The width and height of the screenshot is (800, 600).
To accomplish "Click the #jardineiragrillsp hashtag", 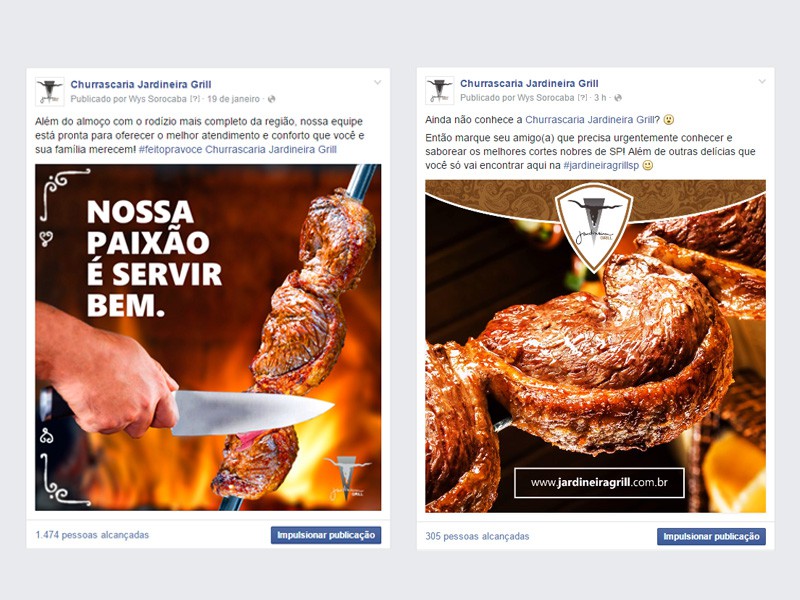I will tap(601, 165).
